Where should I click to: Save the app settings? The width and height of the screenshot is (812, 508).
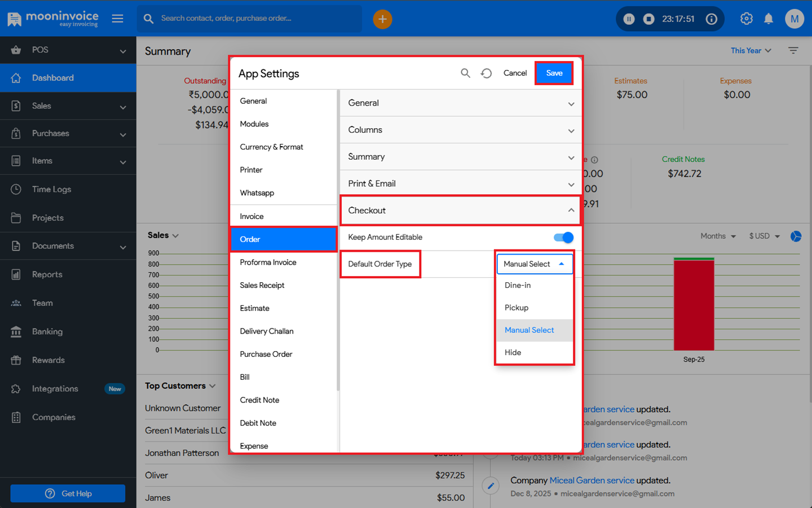coord(554,73)
